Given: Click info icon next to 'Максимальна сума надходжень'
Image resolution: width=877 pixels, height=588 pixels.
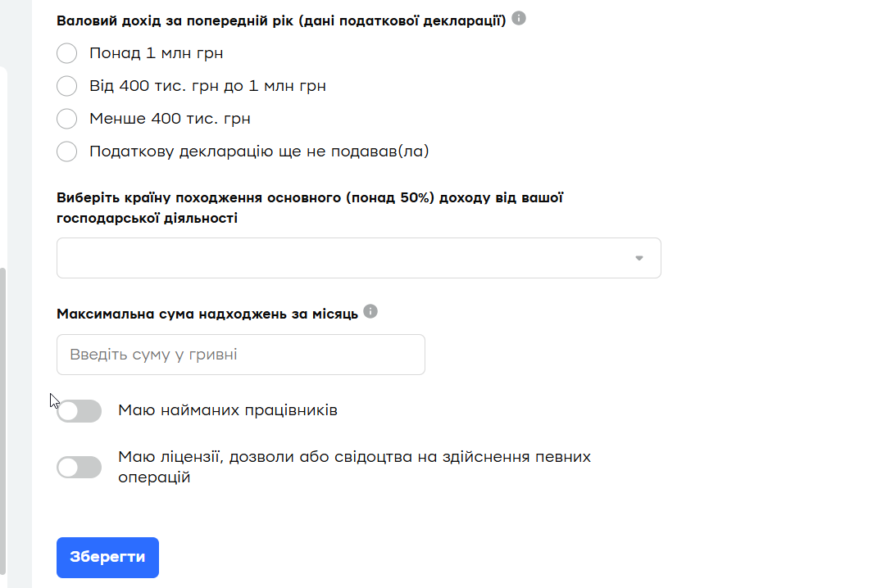Looking at the screenshot, I should click(370, 311).
